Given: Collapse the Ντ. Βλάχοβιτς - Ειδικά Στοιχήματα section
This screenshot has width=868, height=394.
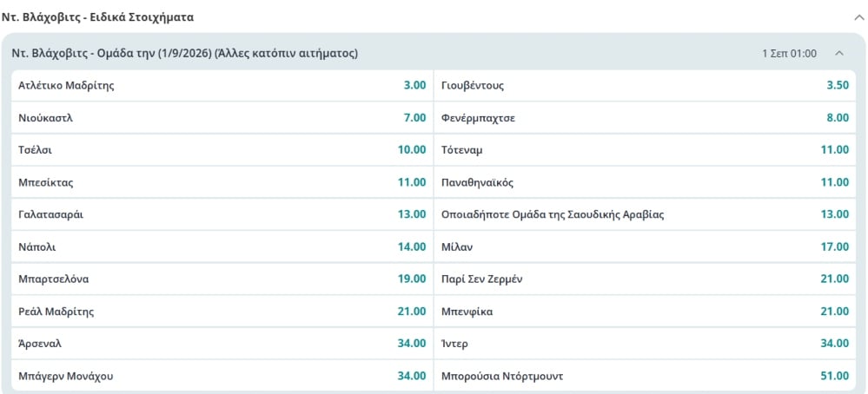Looking at the screenshot, I should pos(858,17).
